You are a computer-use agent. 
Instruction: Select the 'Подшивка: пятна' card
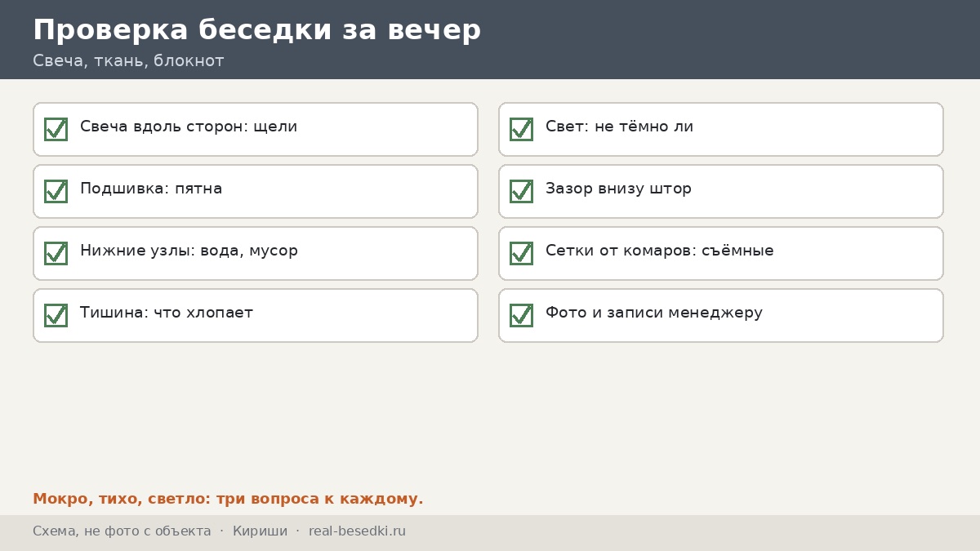coord(256,191)
